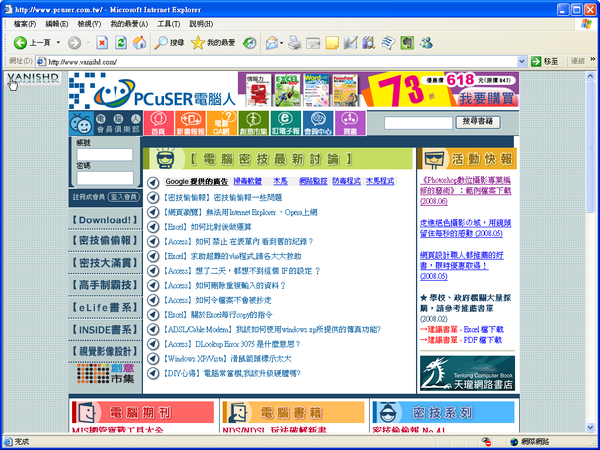Click the 移至 Go arrow button
The height and width of the screenshot is (450, 600).
[x=545, y=61]
